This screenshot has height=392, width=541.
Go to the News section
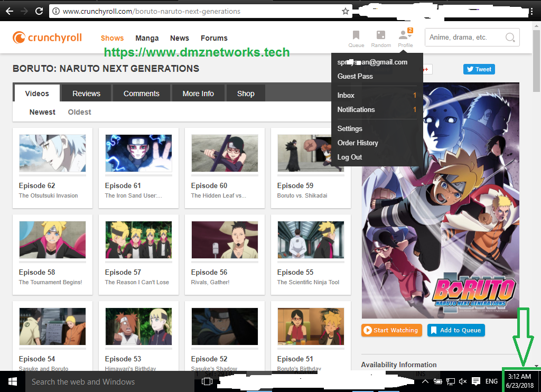pos(180,38)
